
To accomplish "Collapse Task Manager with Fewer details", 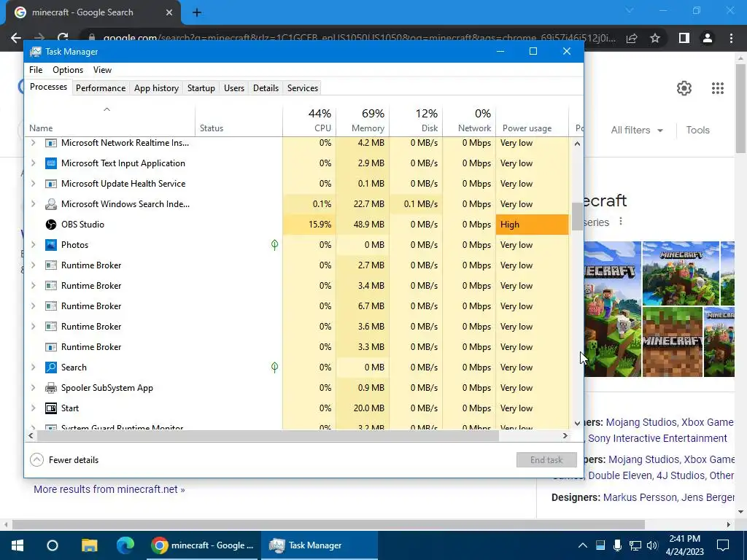I will coord(64,460).
